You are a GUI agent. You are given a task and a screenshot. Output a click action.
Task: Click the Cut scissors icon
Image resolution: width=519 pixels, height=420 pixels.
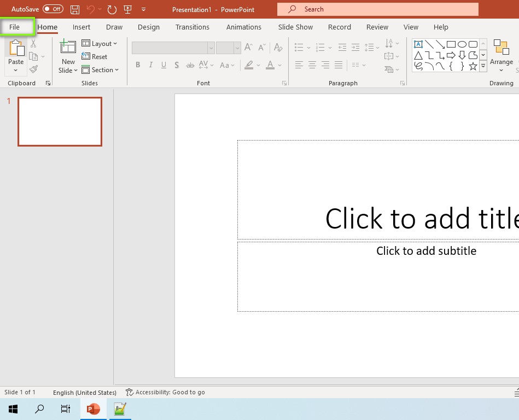(x=33, y=43)
